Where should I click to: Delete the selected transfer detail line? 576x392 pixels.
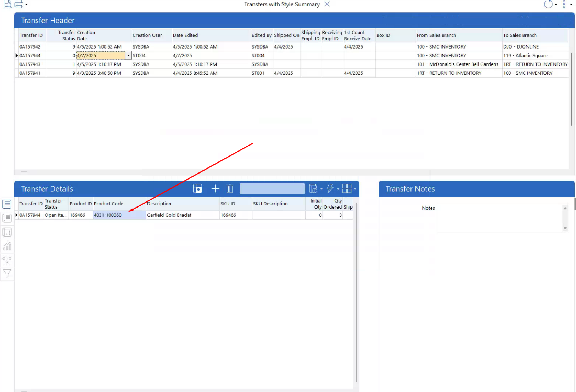pyautogui.click(x=230, y=189)
